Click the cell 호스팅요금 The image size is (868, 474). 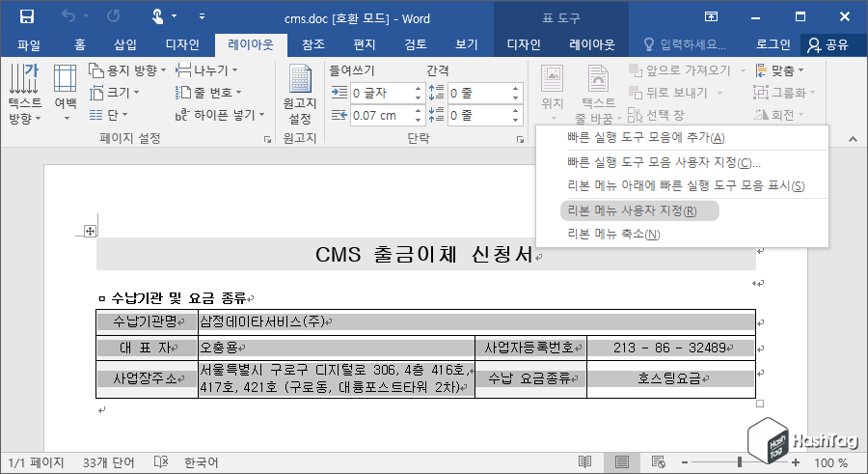(x=671, y=378)
